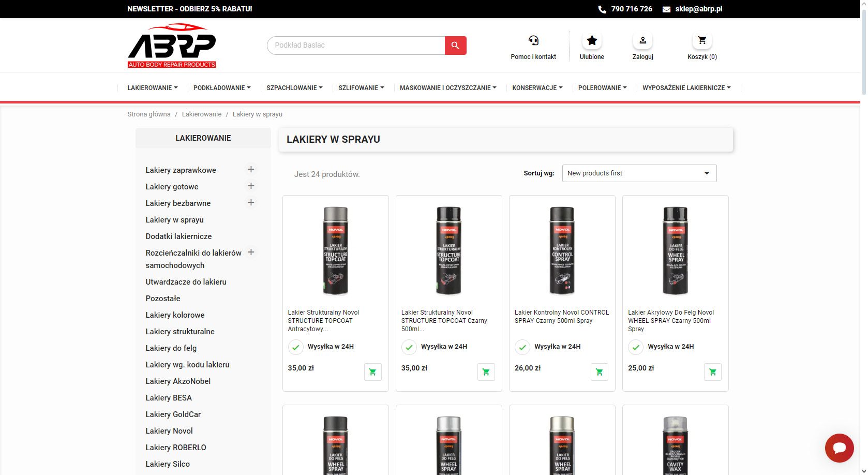Open STRUCTURE TOPCOAT Antracytowy product image
Image resolution: width=868 pixels, height=475 pixels.
point(336,251)
